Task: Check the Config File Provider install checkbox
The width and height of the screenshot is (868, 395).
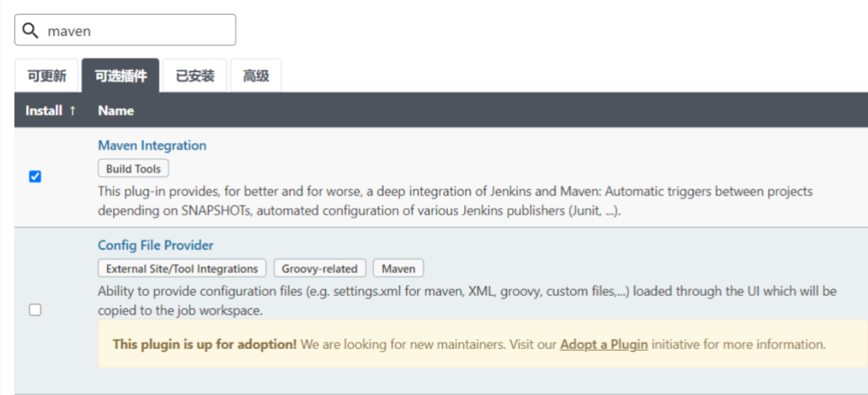Action: click(x=35, y=310)
